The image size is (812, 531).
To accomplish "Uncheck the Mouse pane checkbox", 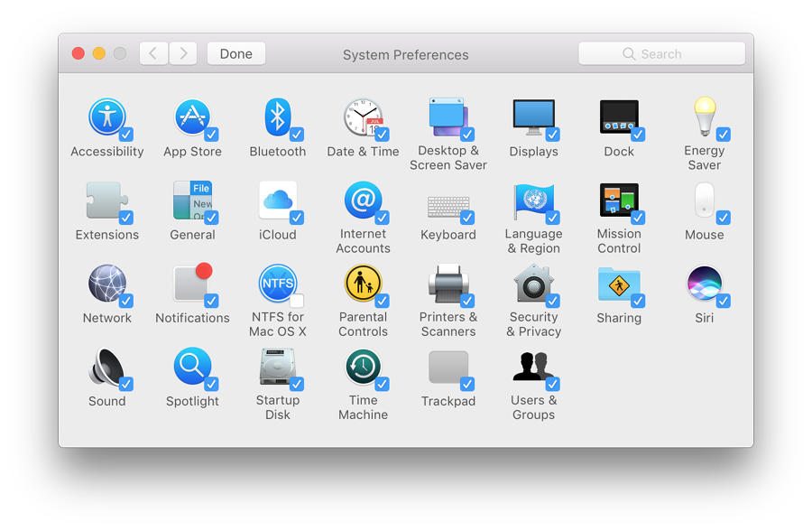I will (x=724, y=218).
